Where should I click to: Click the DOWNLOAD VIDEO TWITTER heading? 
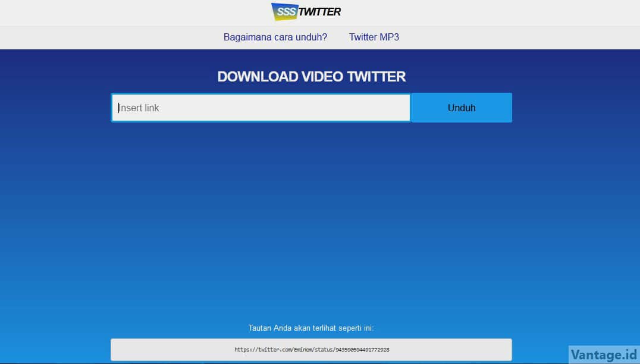click(x=311, y=76)
